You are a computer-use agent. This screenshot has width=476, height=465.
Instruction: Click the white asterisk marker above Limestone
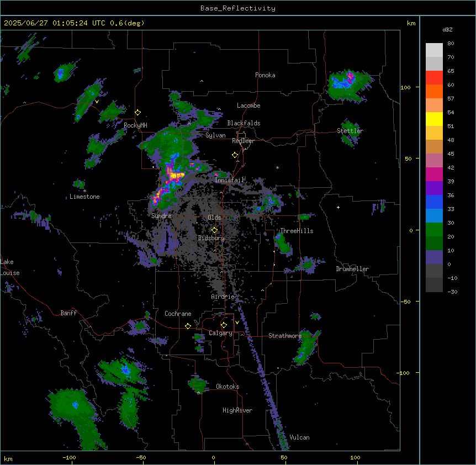click(x=84, y=191)
